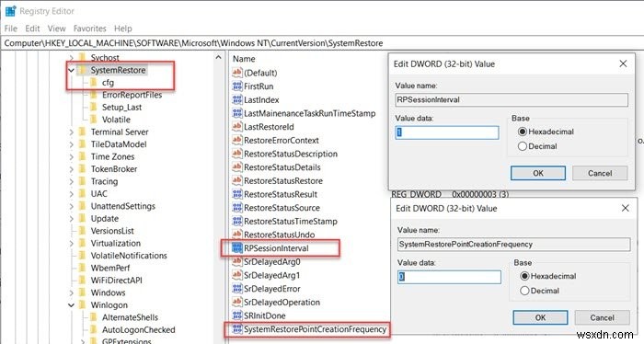Select Decimal base for SystemRestorePointCreationFrequency
This screenshot has height=344, width=644.
[x=524, y=291]
